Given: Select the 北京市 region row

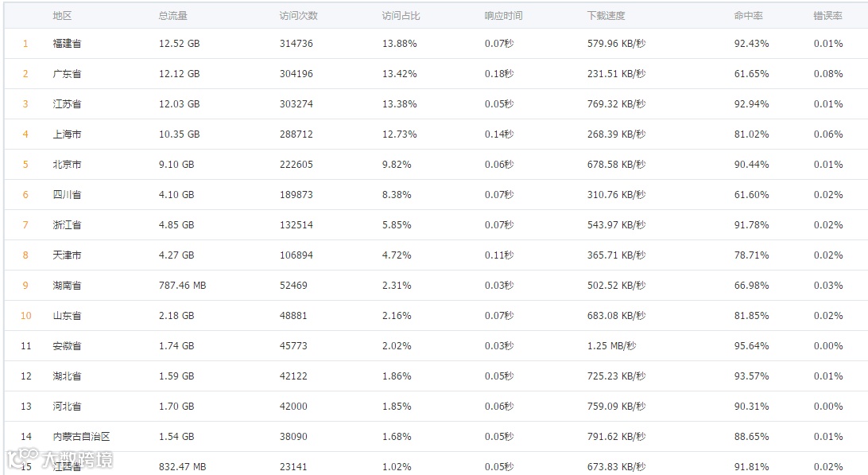Looking at the screenshot, I should (67, 165).
